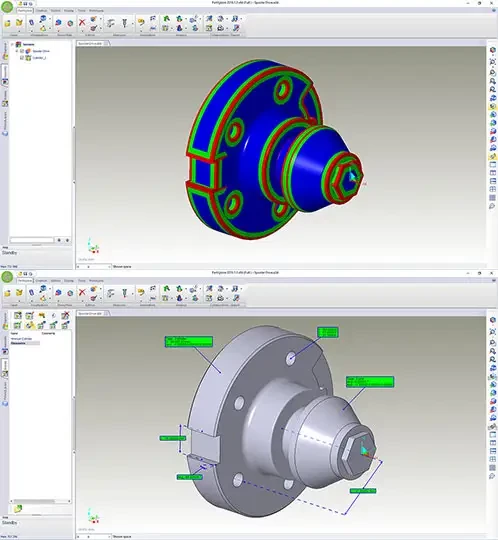The image size is (498, 540).
Task: Toggle checkbox of second tree item in upper window
Action: pyautogui.click(x=22, y=51)
